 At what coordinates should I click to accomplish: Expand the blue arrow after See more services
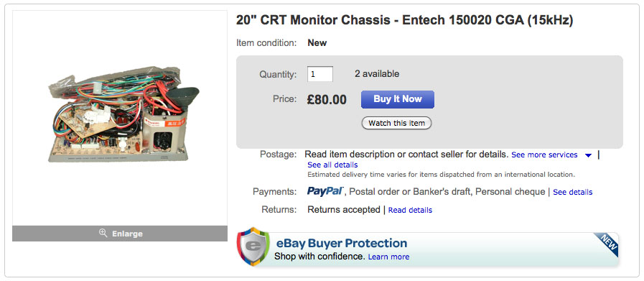(588, 155)
